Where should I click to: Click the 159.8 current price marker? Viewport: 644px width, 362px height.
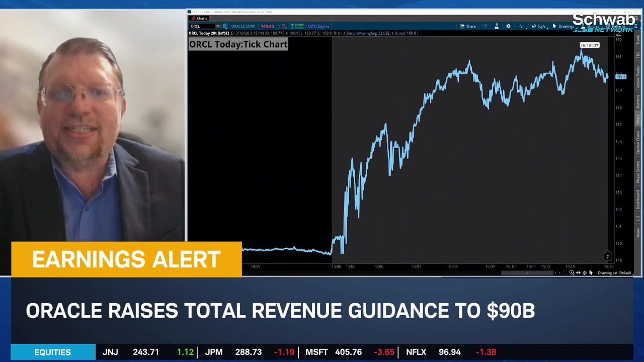click(621, 76)
